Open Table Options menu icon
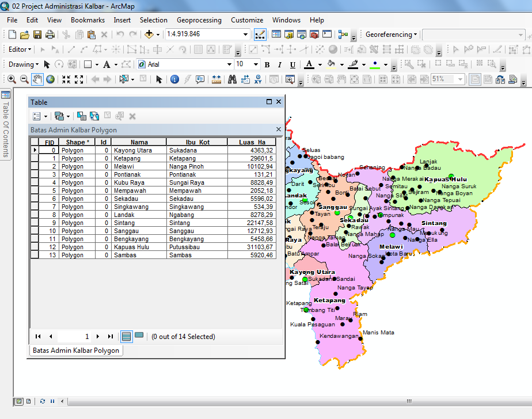The width and height of the screenshot is (532, 419). [x=37, y=116]
